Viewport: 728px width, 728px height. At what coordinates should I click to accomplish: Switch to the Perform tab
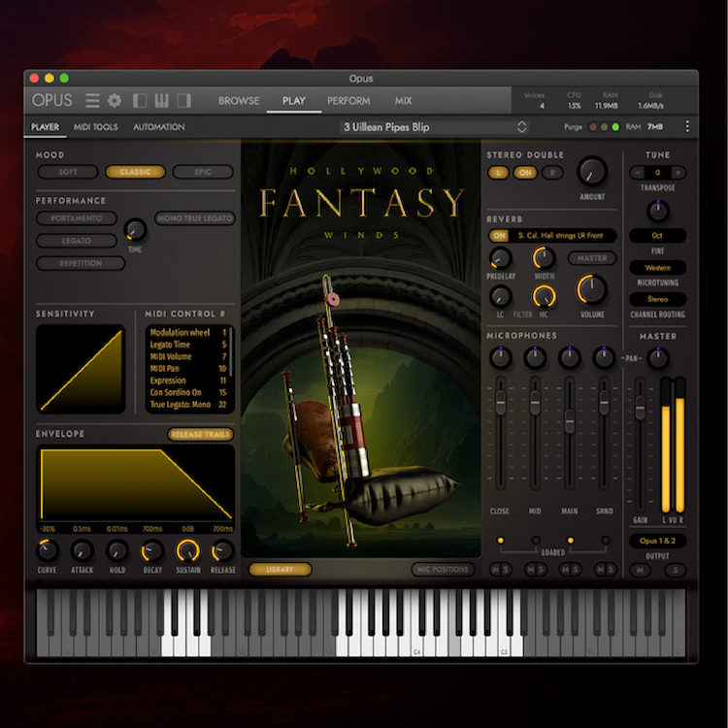click(x=348, y=101)
